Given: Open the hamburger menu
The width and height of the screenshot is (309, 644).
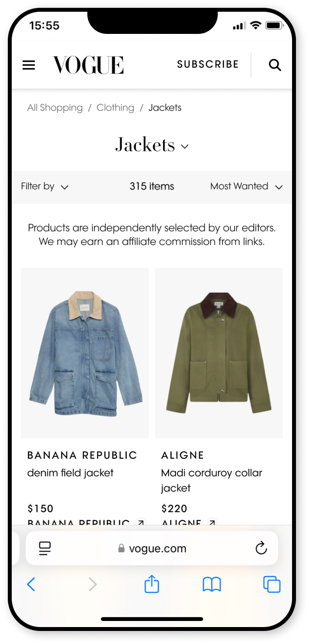Looking at the screenshot, I should pos(29,65).
